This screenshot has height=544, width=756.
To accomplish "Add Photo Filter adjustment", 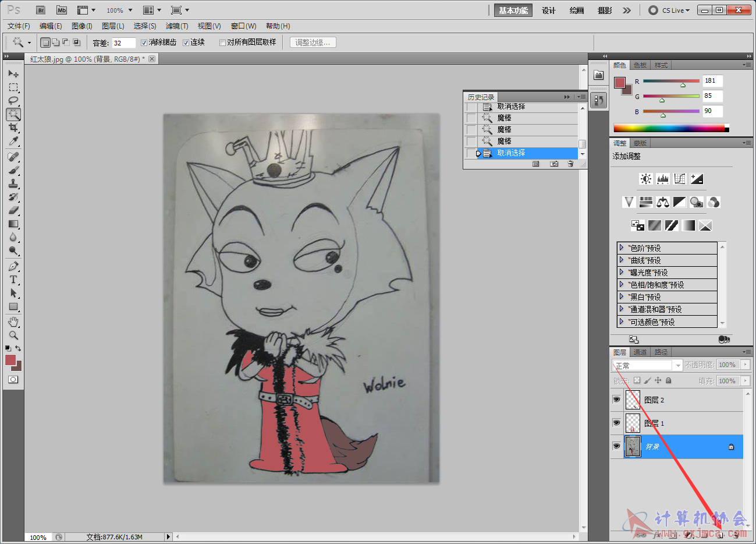I will click(x=696, y=202).
